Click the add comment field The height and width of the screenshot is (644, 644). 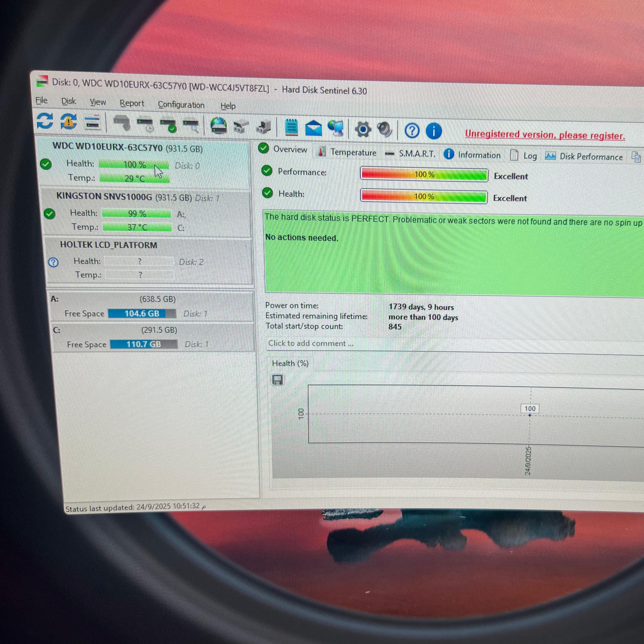point(311,343)
